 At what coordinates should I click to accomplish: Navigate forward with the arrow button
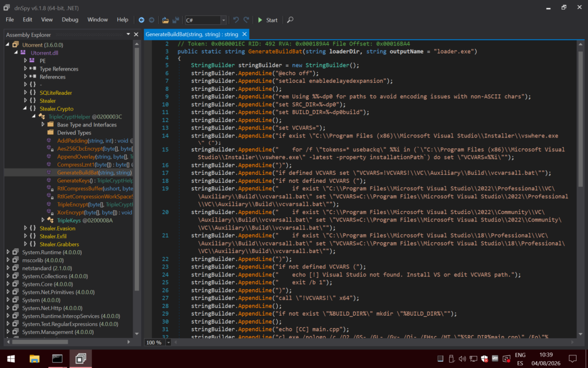click(152, 20)
